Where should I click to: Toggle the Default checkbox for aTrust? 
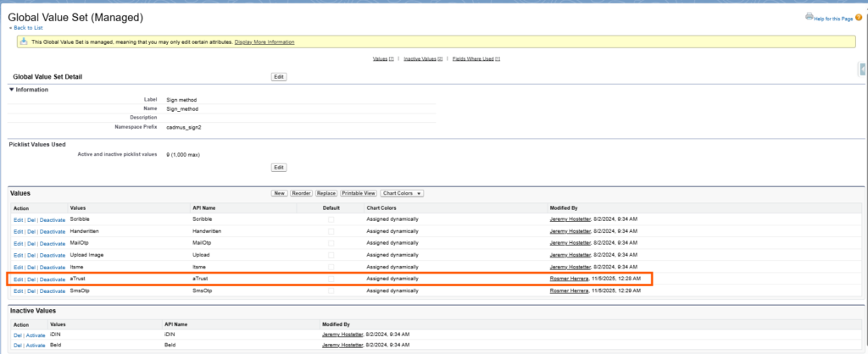[x=331, y=279]
